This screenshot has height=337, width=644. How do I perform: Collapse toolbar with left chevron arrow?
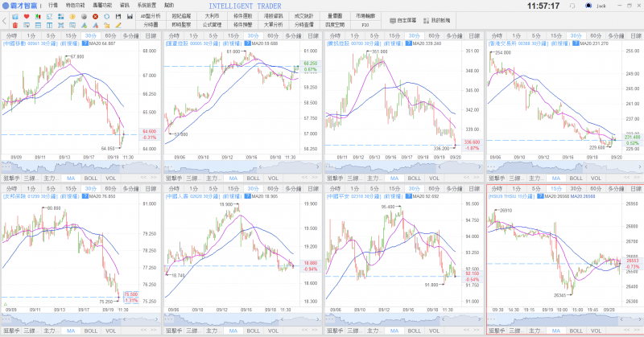pyautogui.click(x=4, y=21)
